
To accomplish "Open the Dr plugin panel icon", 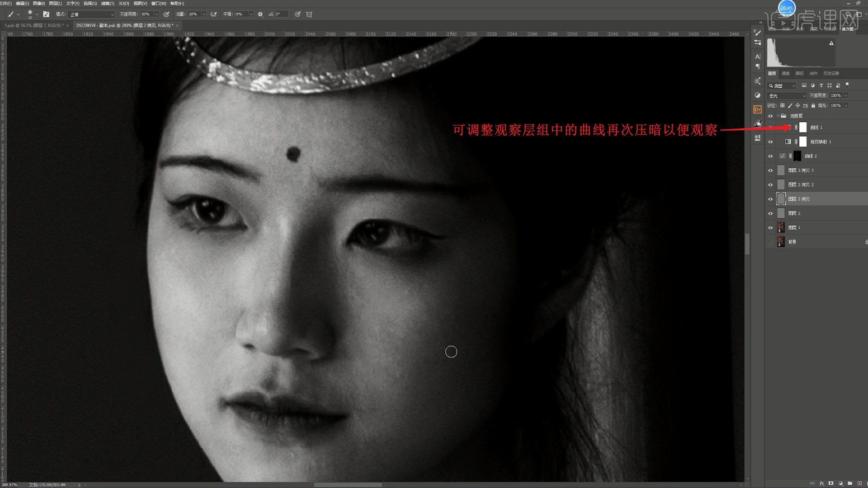I will pos(758,109).
